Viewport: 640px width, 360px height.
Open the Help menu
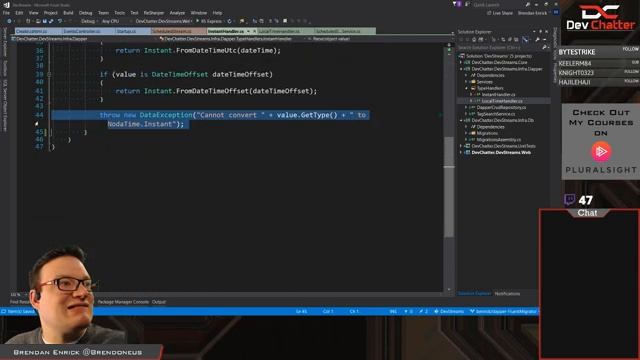(x=217, y=13)
